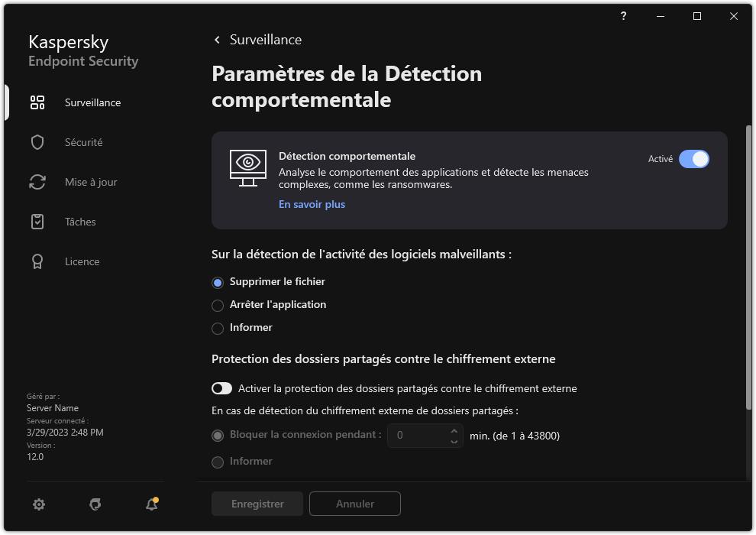This screenshot has height=535, width=756.
Task: Decrement minutes with the down stepper arrow
Action: [454, 441]
